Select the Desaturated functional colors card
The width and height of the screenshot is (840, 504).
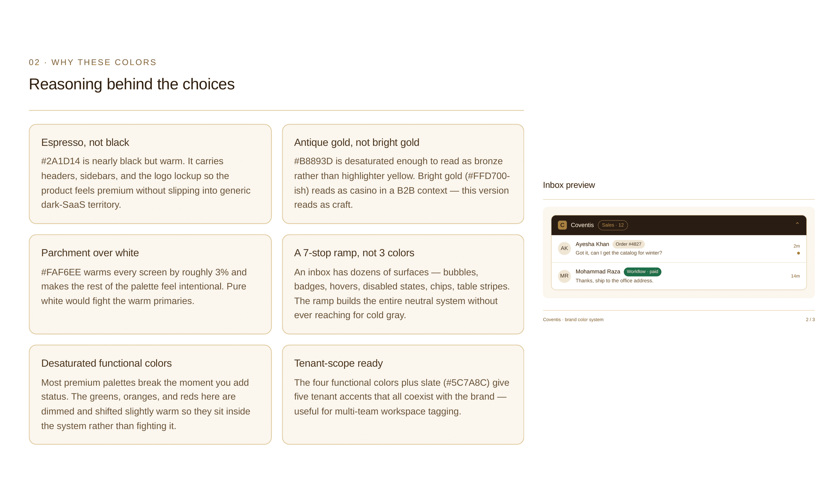click(150, 394)
